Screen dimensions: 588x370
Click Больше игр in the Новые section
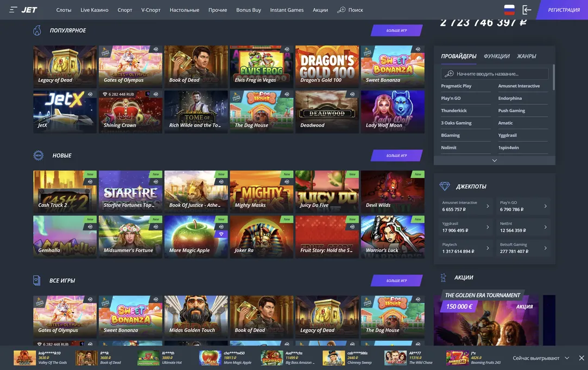396,156
